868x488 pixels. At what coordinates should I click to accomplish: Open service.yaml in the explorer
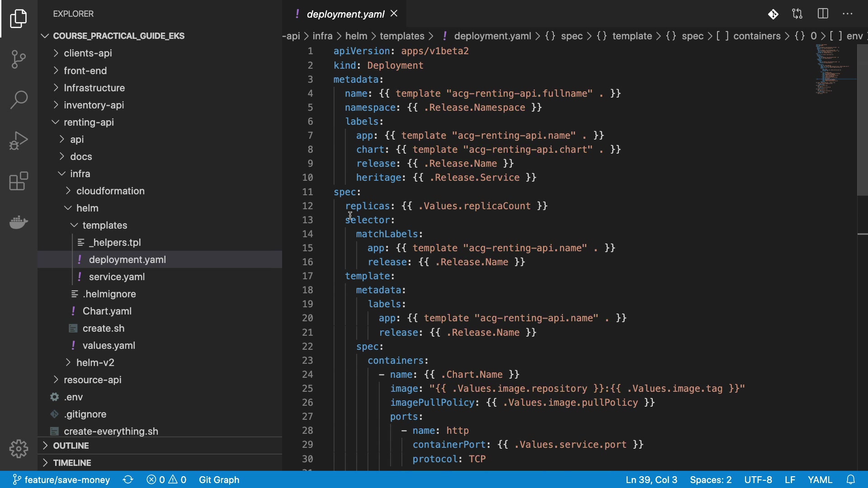[117, 277]
